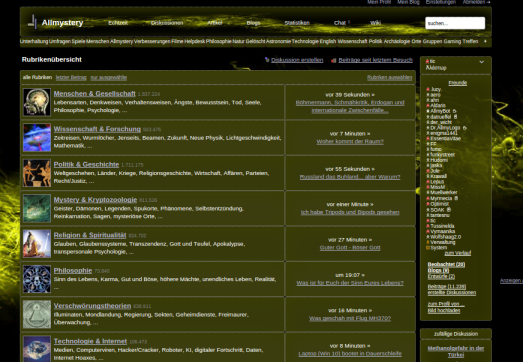This screenshot has width=523, height=362.
Task: Click status icon beside Aldaris
Action: click(428, 105)
